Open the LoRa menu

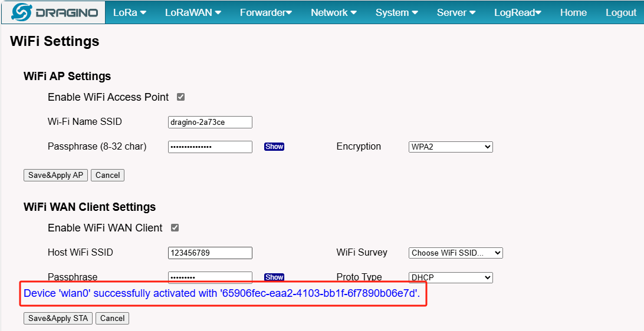[130, 13]
